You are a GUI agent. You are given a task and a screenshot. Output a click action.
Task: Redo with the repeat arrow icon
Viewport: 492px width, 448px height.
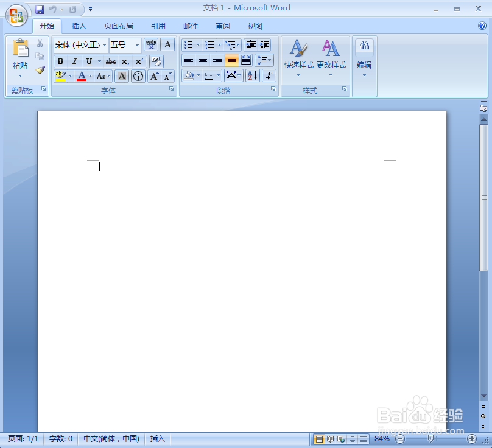tap(72, 10)
